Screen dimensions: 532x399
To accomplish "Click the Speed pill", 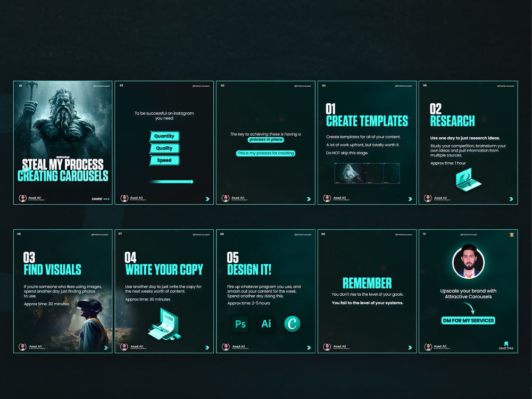I will click(x=164, y=160).
